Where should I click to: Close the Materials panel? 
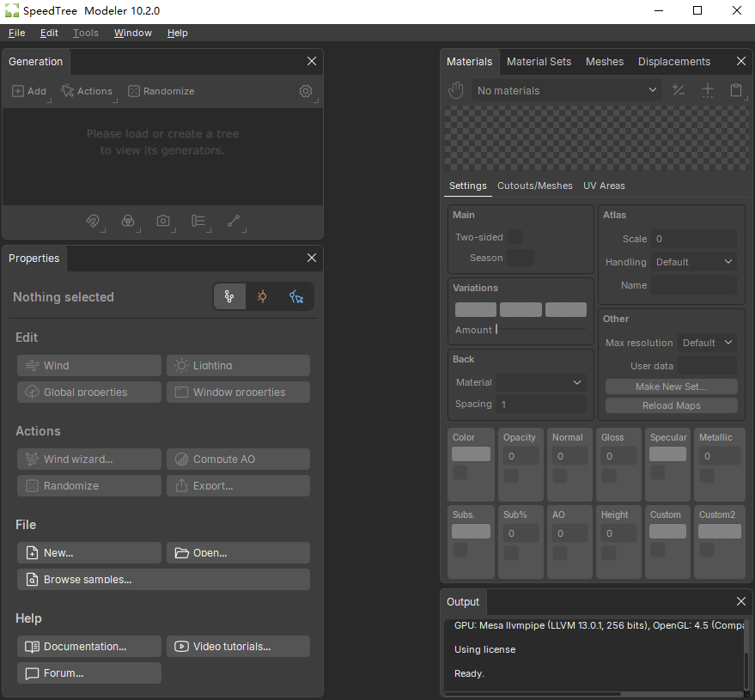[741, 61]
